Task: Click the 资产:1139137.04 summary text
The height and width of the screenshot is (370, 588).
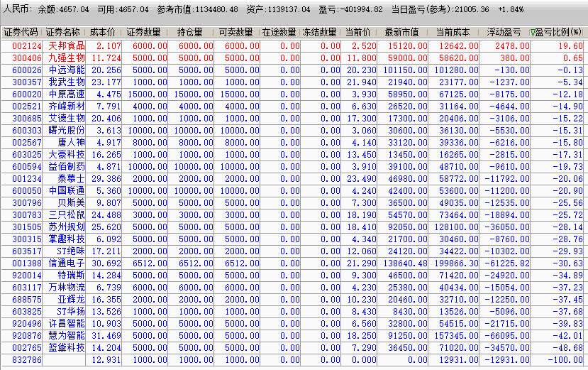Action: (x=278, y=9)
